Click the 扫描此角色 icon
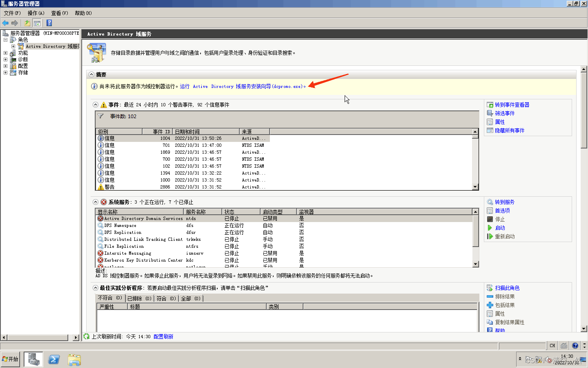Image resolution: width=588 pixels, height=368 pixels. [490, 288]
